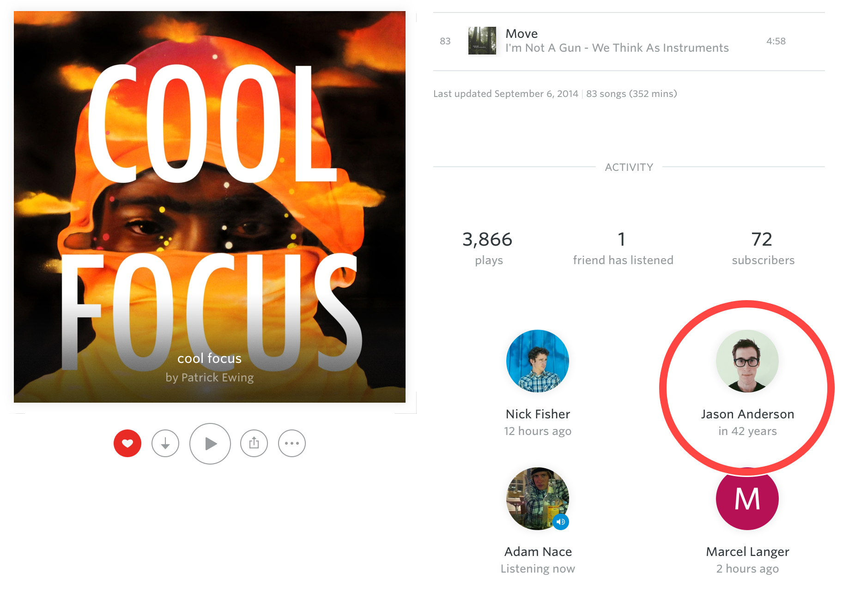Click the Jason Anderson name link
Image resolution: width=849 pixels, height=616 pixels.
[x=747, y=414]
